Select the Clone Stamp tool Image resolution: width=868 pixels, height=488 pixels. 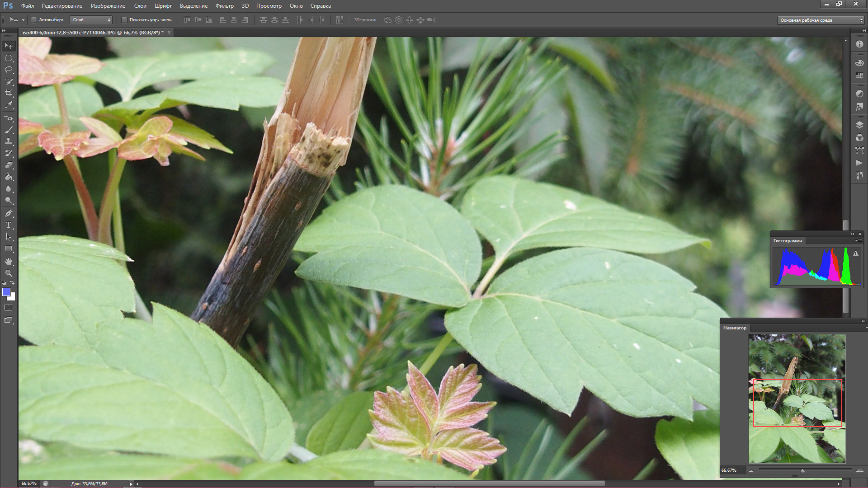pos(9,141)
